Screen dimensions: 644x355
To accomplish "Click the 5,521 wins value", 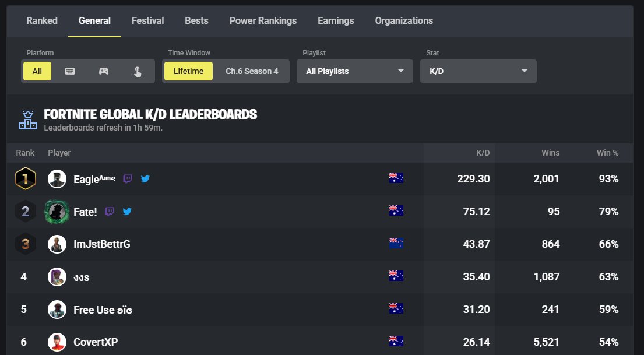I will 546,342.
